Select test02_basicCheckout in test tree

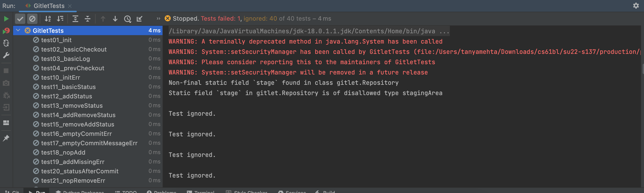coord(74,49)
